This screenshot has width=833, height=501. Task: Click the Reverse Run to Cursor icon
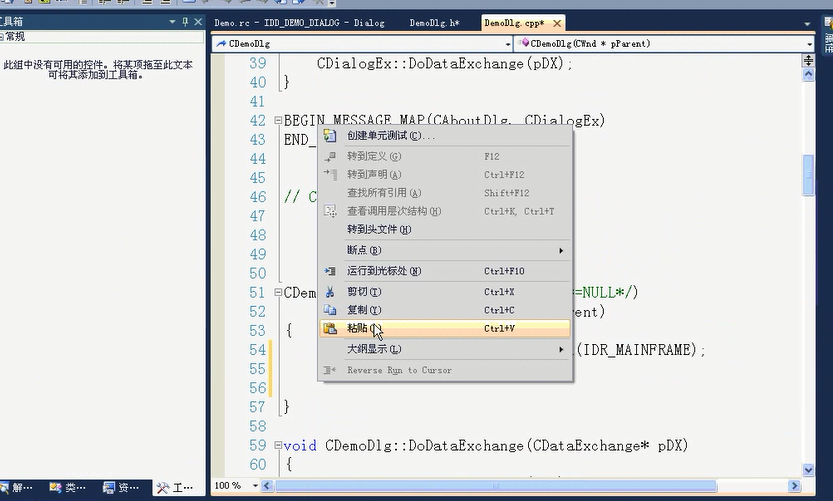coord(330,370)
